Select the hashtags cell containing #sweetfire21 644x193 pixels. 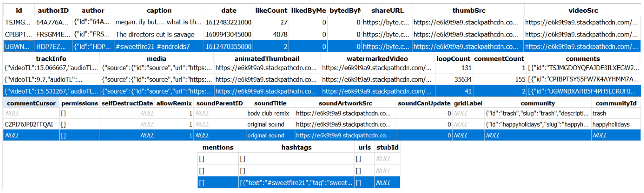click(x=296, y=183)
